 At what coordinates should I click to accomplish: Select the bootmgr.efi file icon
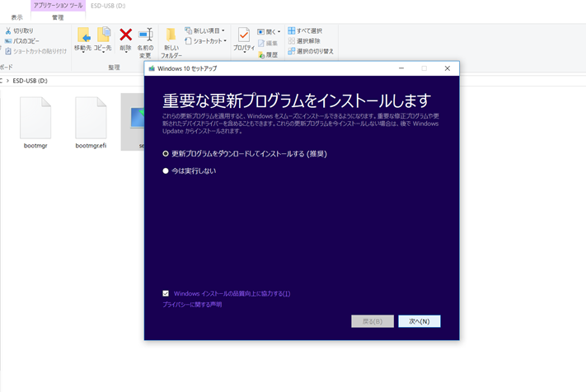91,118
